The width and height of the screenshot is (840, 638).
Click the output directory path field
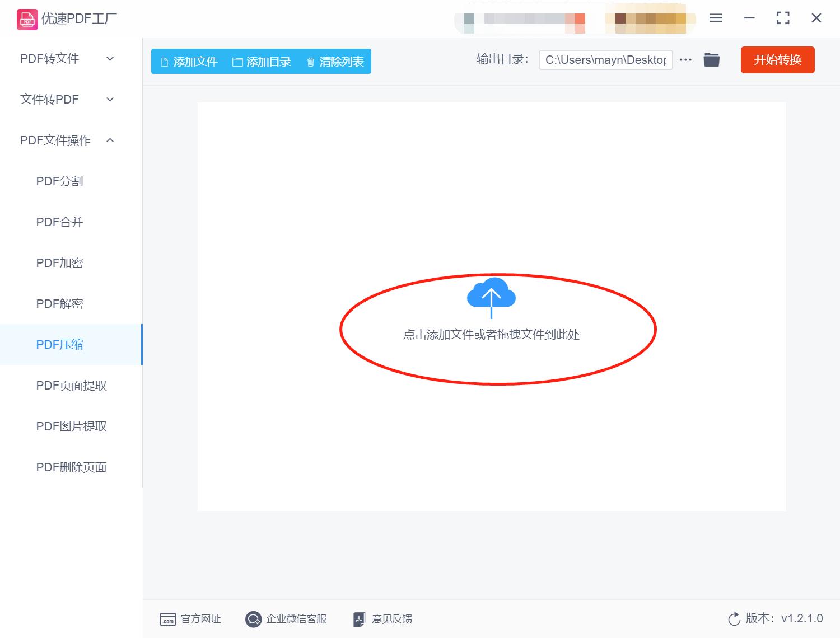[x=605, y=59]
